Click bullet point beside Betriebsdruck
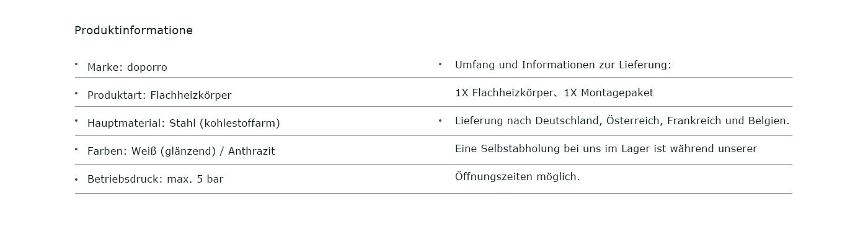Screen dimensions: 868x241 pyautogui.click(x=76, y=180)
